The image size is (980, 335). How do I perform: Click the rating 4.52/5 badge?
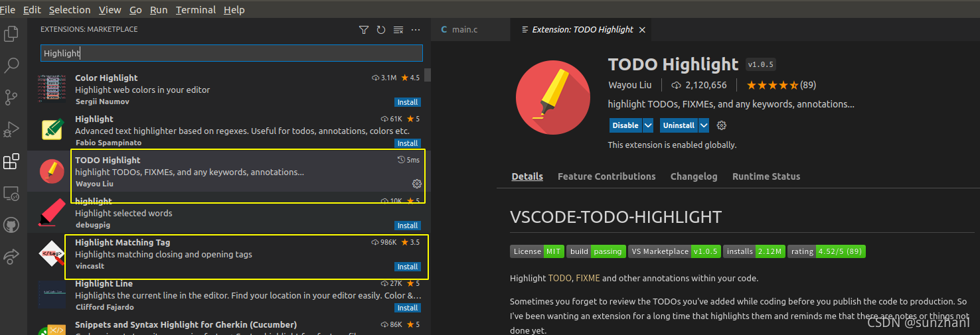click(x=827, y=251)
